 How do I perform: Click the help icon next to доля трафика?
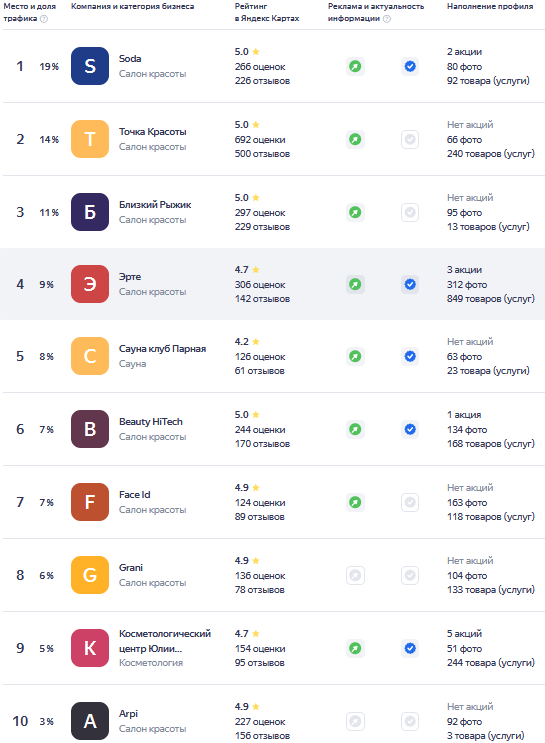[44, 19]
